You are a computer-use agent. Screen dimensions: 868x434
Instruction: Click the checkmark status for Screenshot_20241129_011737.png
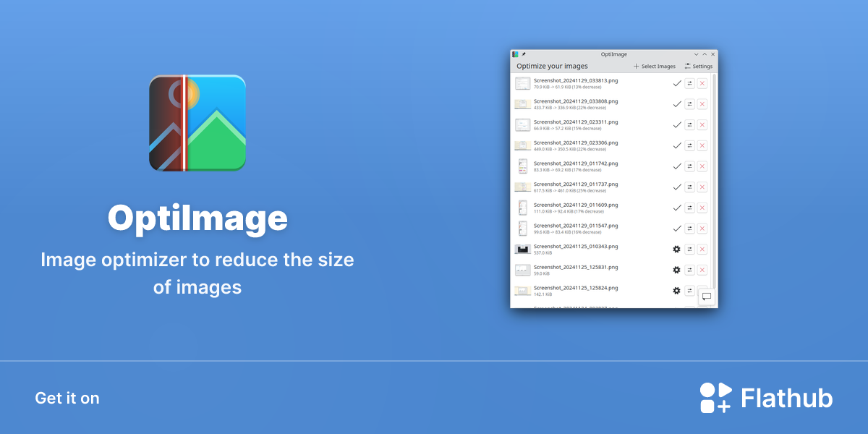tap(677, 187)
